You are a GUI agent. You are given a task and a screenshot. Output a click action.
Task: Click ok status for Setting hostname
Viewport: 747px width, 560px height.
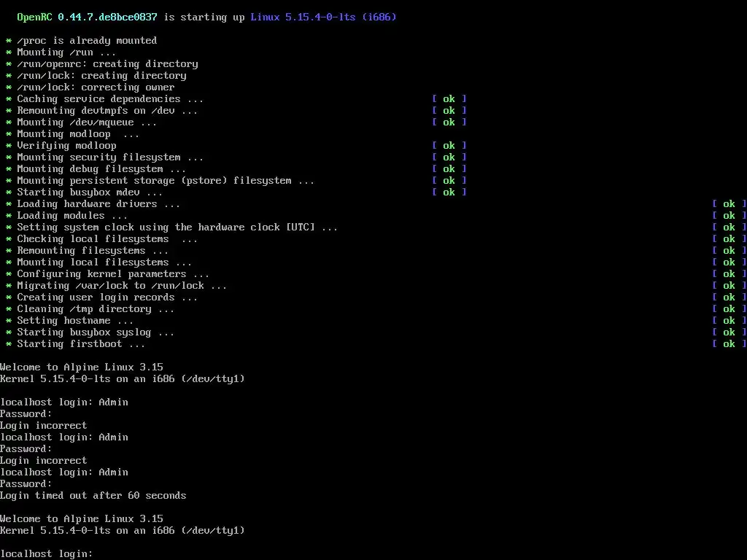tap(729, 321)
